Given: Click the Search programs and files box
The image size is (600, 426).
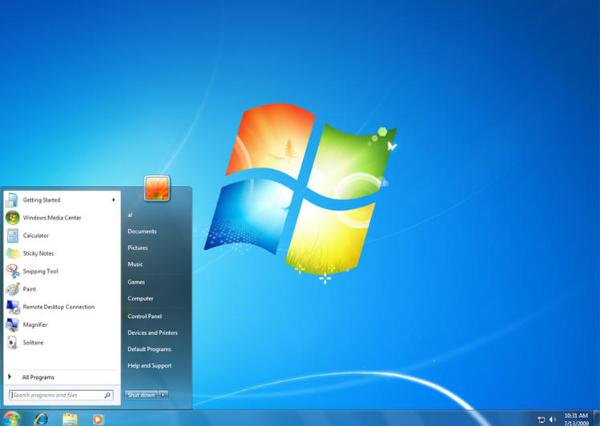Looking at the screenshot, I should (61, 395).
